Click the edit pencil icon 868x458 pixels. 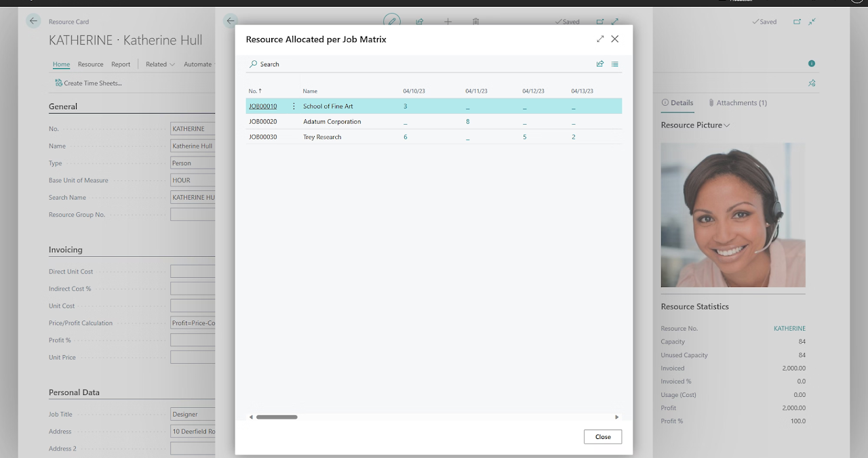click(392, 21)
